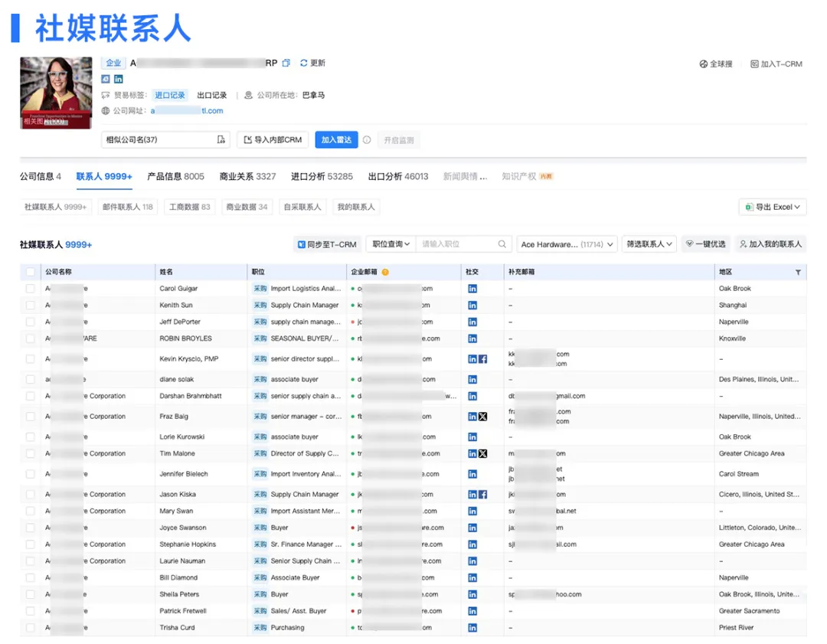Viewport: 827px width, 644px height.
Task: Select the 我的联系人 sub-tab
Action: pyautogui.click(x=356, y=208)
